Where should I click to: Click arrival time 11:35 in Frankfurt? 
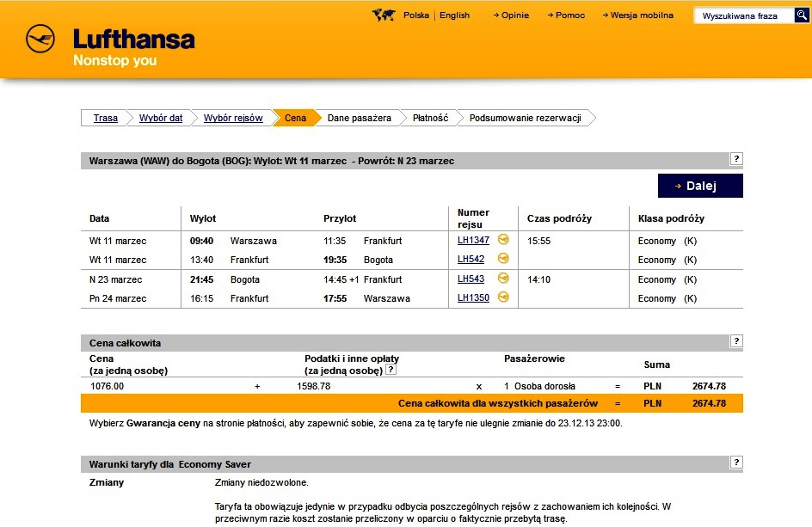click(x=335, y=241)
